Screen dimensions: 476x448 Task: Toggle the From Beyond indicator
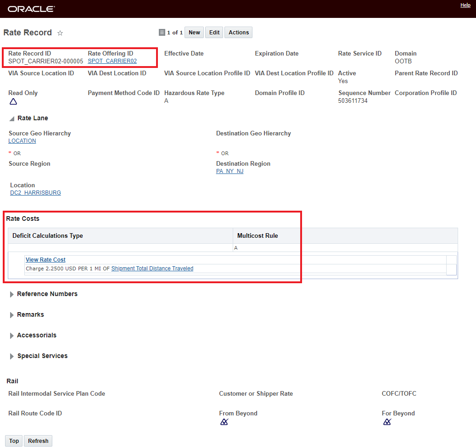[x=224, y=422]
